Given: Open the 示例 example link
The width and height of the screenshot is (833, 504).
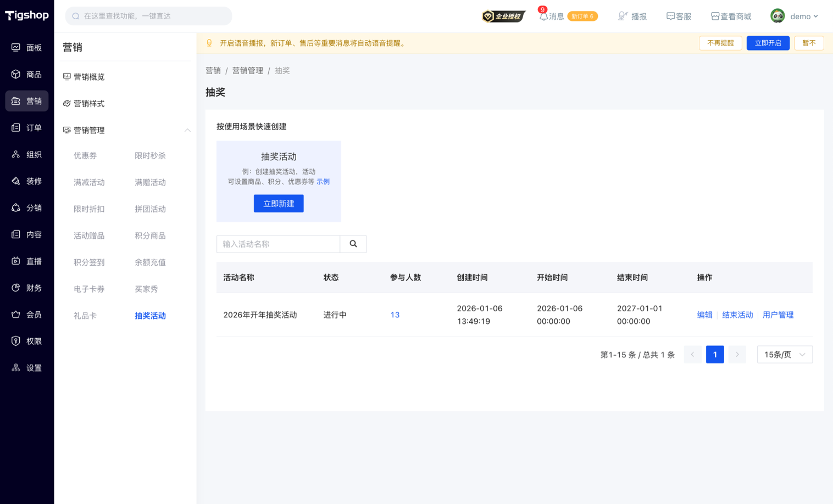Looking at the screenshot, I should pos(323,182).
